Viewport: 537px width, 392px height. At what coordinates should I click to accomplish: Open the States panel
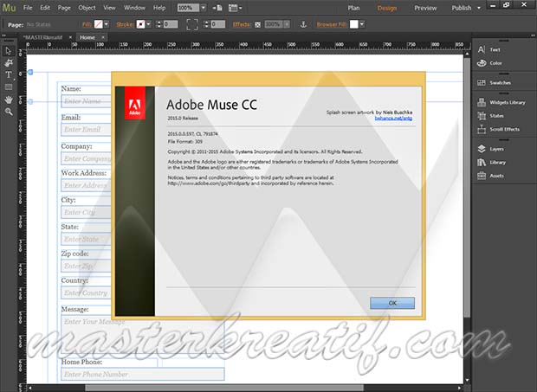tap(490, 116)
